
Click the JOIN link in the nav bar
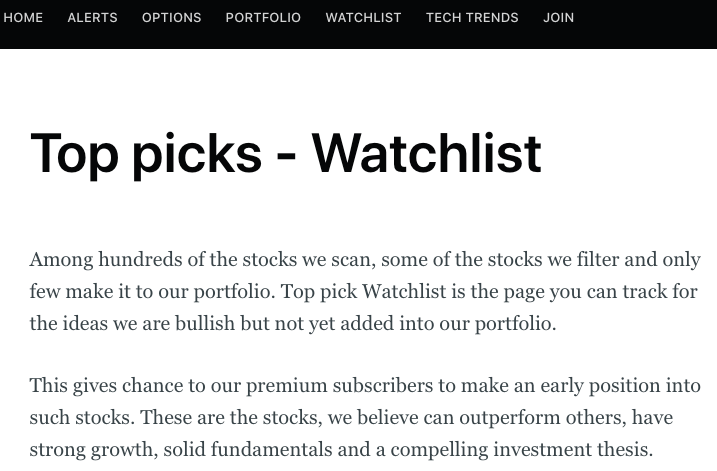pyautogui.click(x=558, y=17)
